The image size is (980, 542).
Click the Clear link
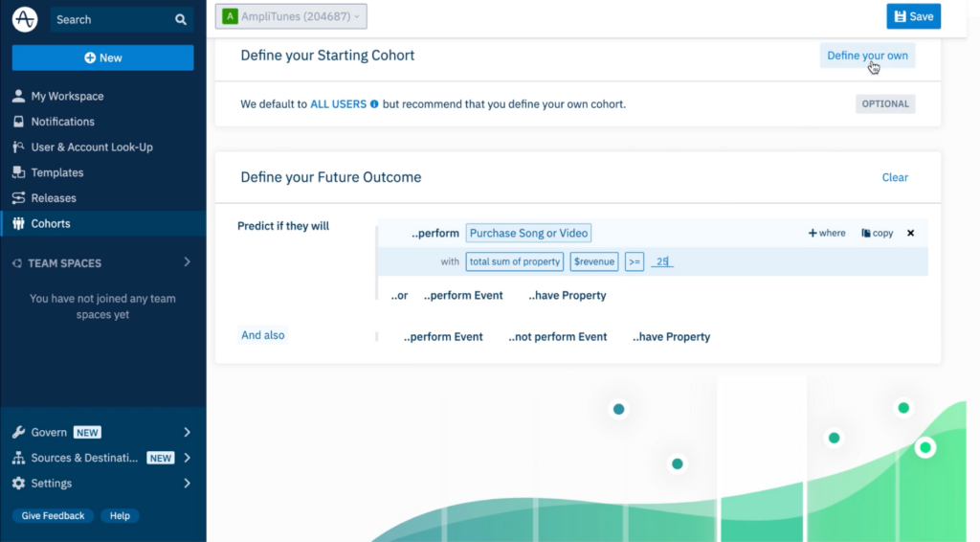pos(895,177)
